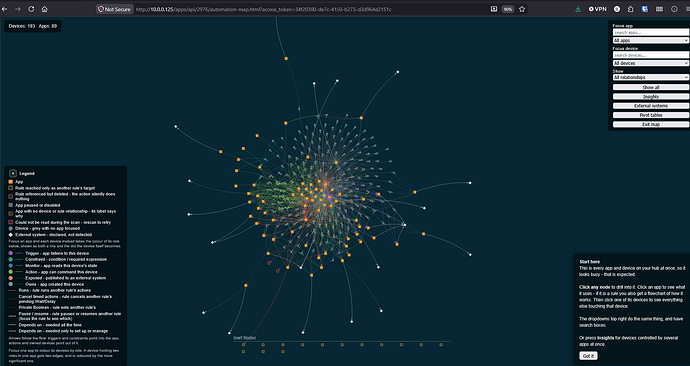Click legend text 'Pause / resume'
This screenshot has width=690, height=366.
coord(33,314)
